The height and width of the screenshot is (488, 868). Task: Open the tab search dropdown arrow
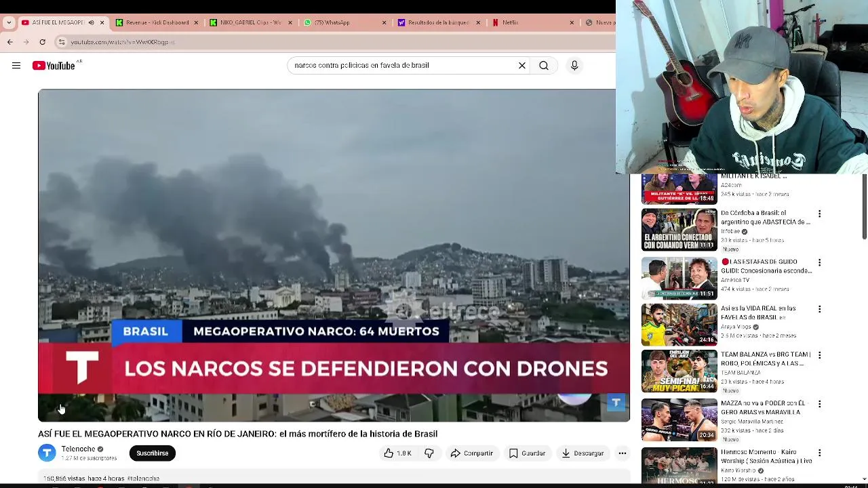pyautogui.click(x=9, y=22)
